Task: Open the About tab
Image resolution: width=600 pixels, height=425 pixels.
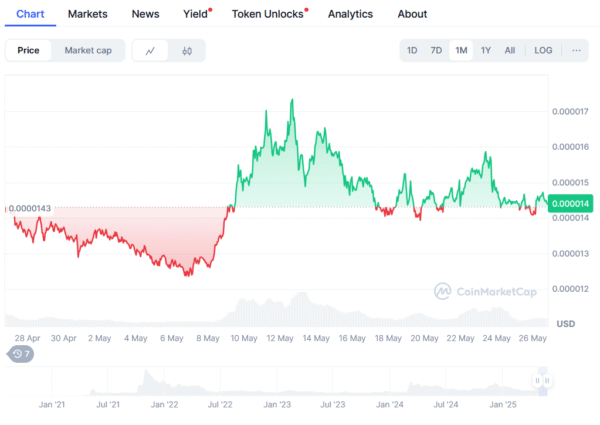Action: coord(412,14)
